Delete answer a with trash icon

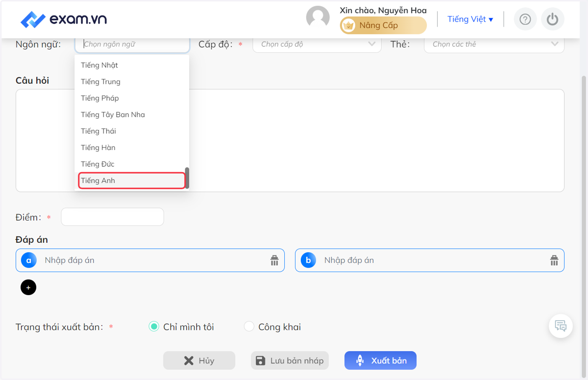[274, 260]
